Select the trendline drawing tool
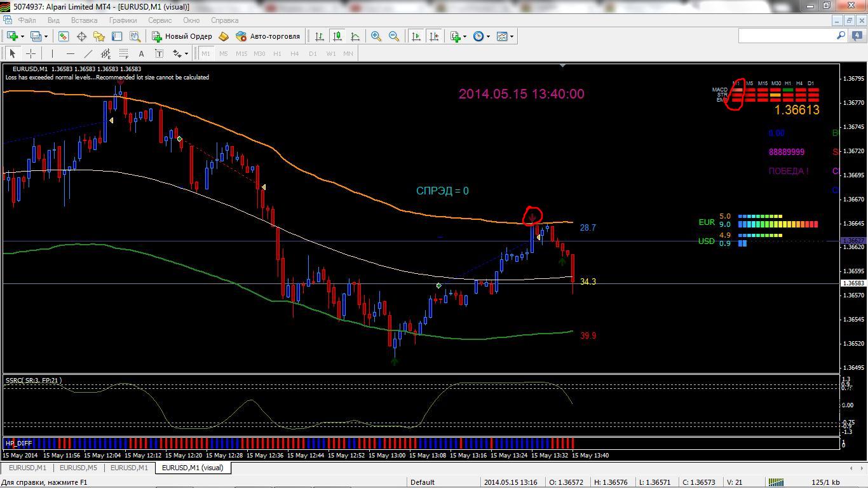This screenshot has height=488, width=868. pyautogui.click(x=88, y=53)
